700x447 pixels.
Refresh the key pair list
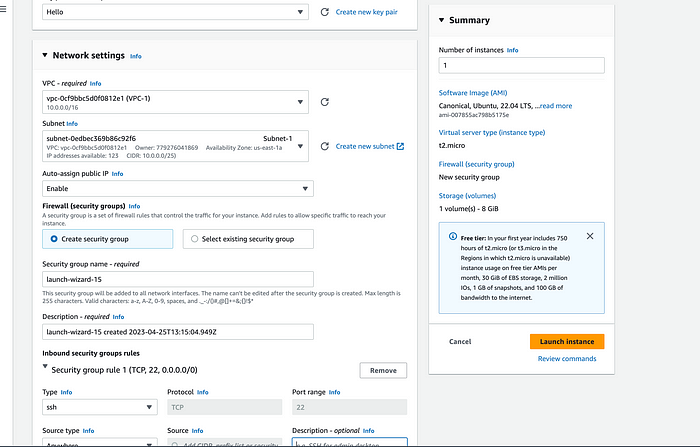pos(325,12)
